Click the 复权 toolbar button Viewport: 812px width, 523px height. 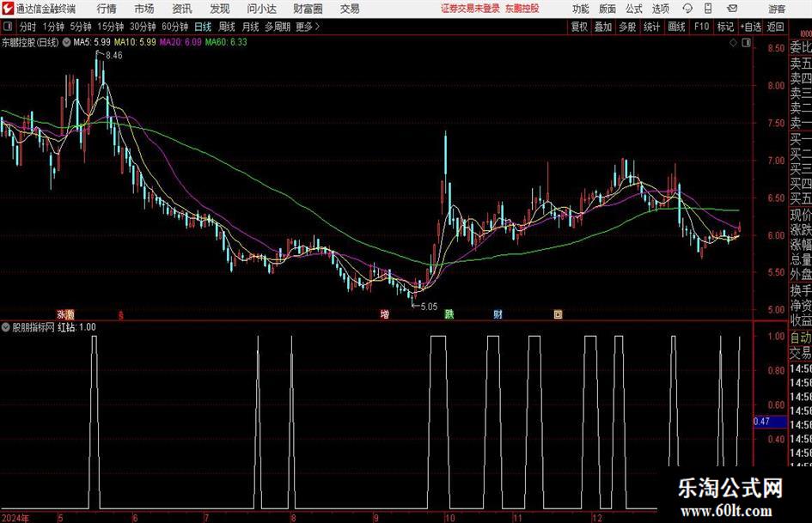(x=579, y=27)
